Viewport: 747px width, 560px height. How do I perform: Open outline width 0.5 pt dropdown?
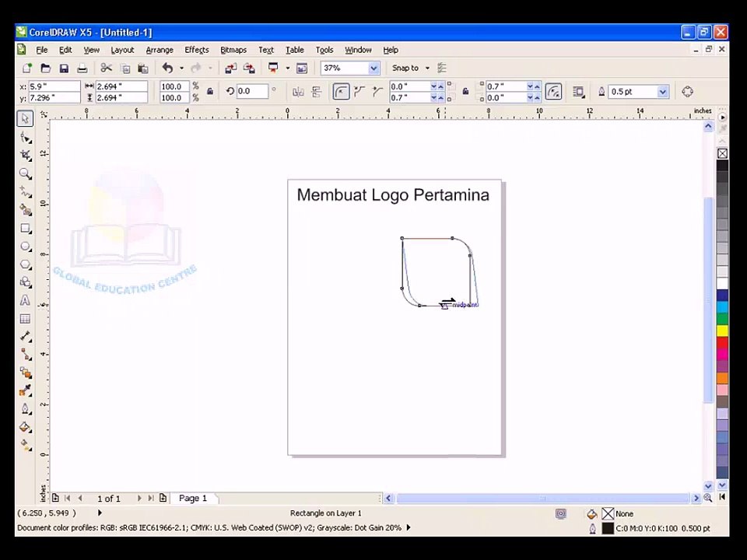pos(663,92)
